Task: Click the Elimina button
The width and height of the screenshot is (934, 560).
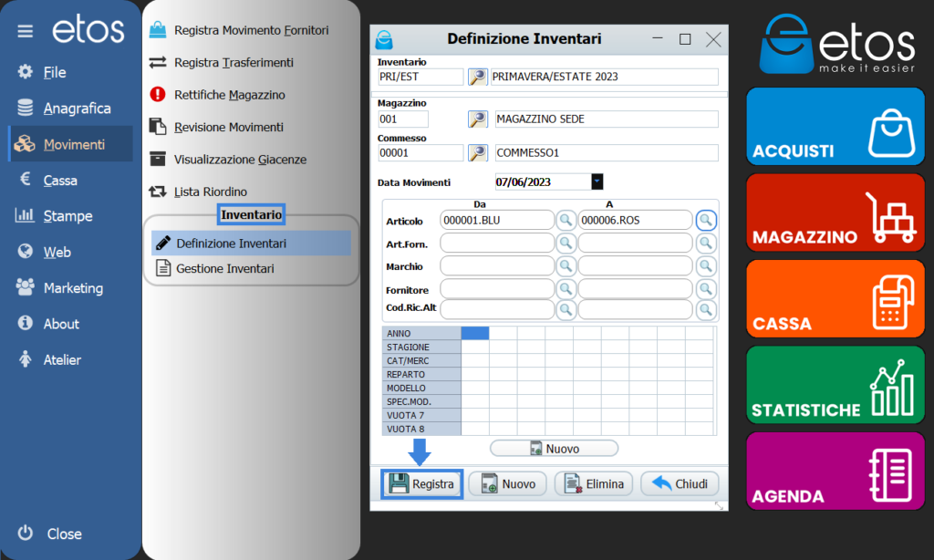Action: (x=593, y=483)
